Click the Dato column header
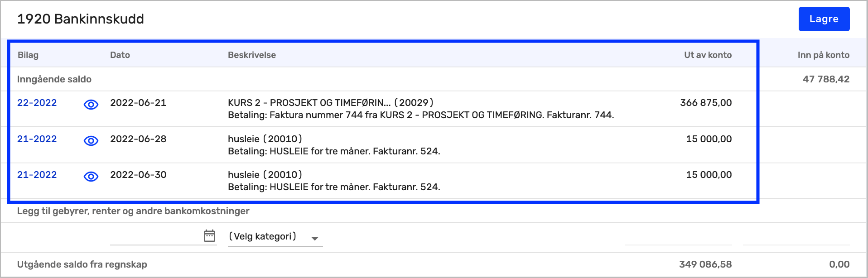 pos(120,55)
